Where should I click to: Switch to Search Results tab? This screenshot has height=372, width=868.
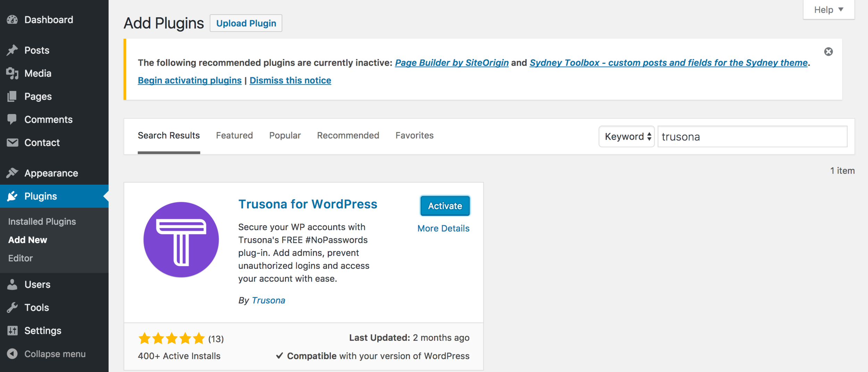click(x=169, y=135)
